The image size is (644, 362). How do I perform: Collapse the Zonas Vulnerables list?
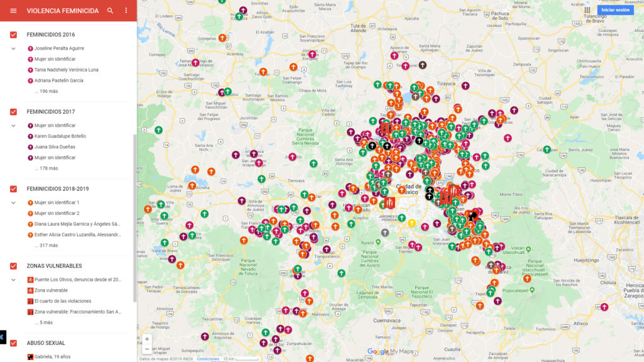pyautogui.click(x=14, y=280)
